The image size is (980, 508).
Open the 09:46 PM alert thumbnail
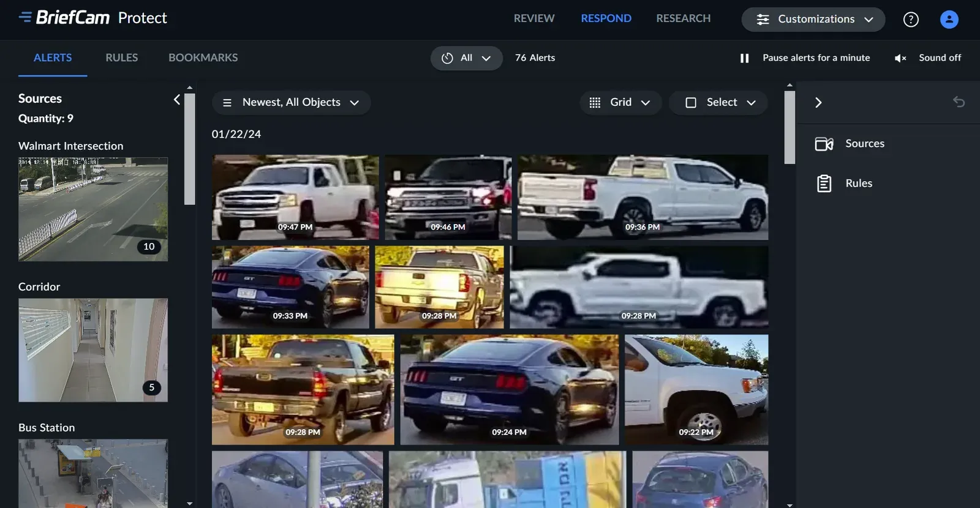point(448,197)
